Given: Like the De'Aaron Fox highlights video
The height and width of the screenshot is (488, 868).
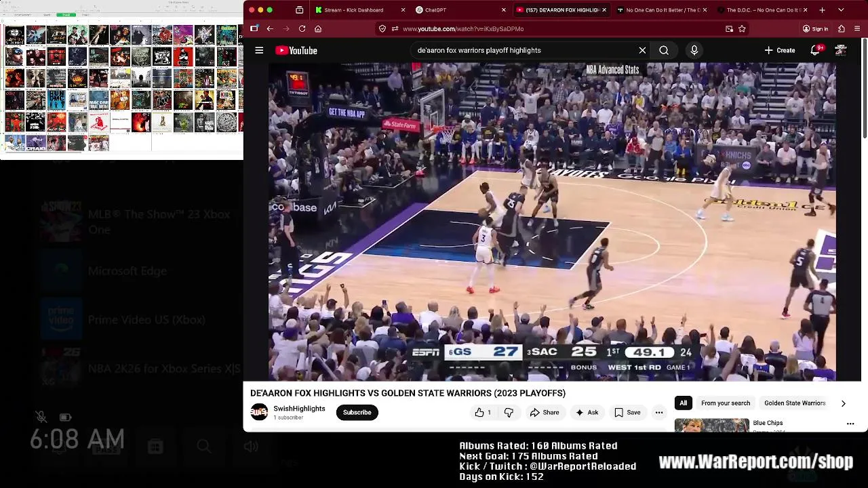Looking at the screenshot, I should (x=483, y=412).
